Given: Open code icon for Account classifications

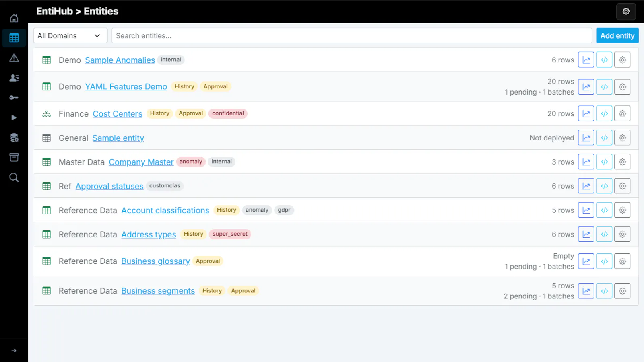Looking at the screenshot, I should (x=604, y=210).
